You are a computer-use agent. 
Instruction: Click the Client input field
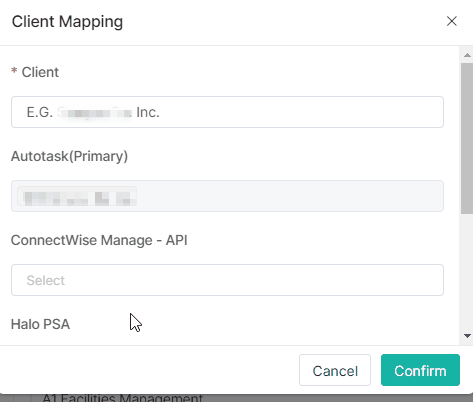(227, 112)
